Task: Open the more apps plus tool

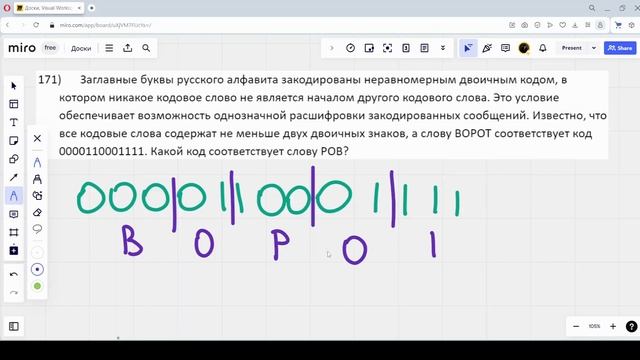Action: tap(14, 250)
